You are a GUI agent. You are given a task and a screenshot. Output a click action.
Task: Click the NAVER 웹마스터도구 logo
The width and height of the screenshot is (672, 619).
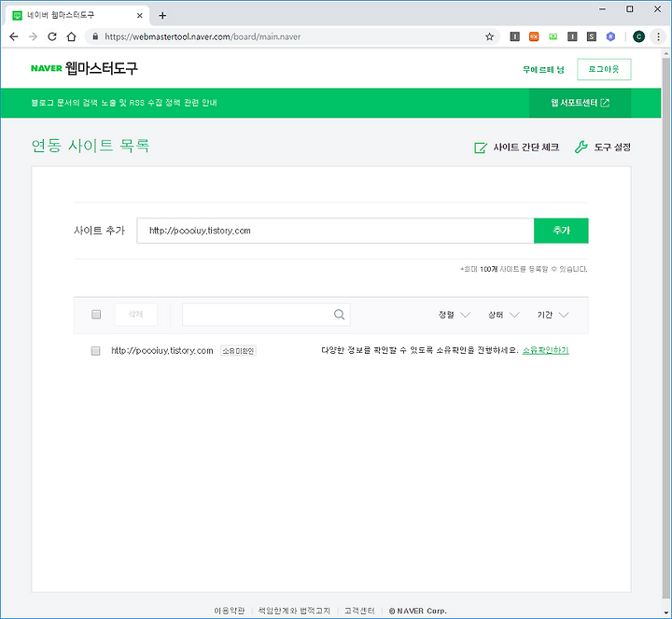[84, 68]
